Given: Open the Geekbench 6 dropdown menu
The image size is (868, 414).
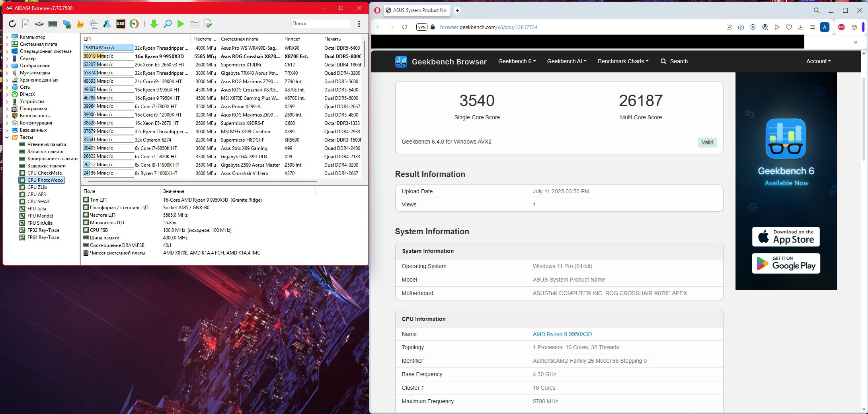Looking at the screenshot, I should pyautogui.click(x=517, y=61).
